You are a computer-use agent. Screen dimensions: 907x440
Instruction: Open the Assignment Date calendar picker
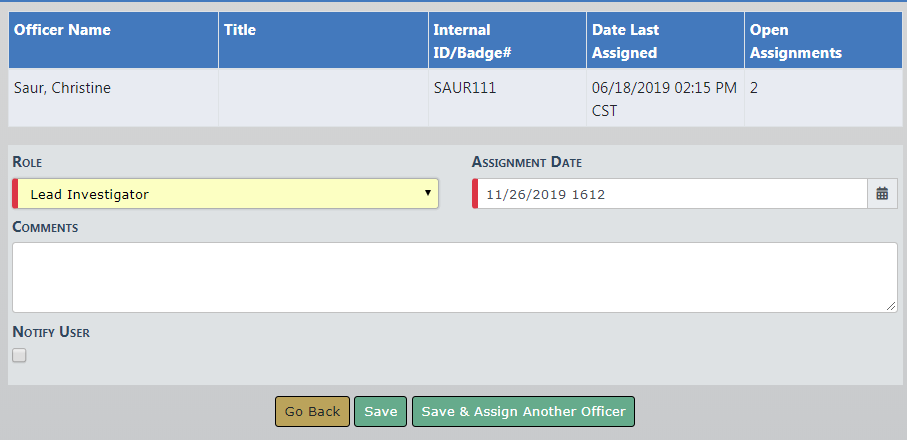coord(882,194)
